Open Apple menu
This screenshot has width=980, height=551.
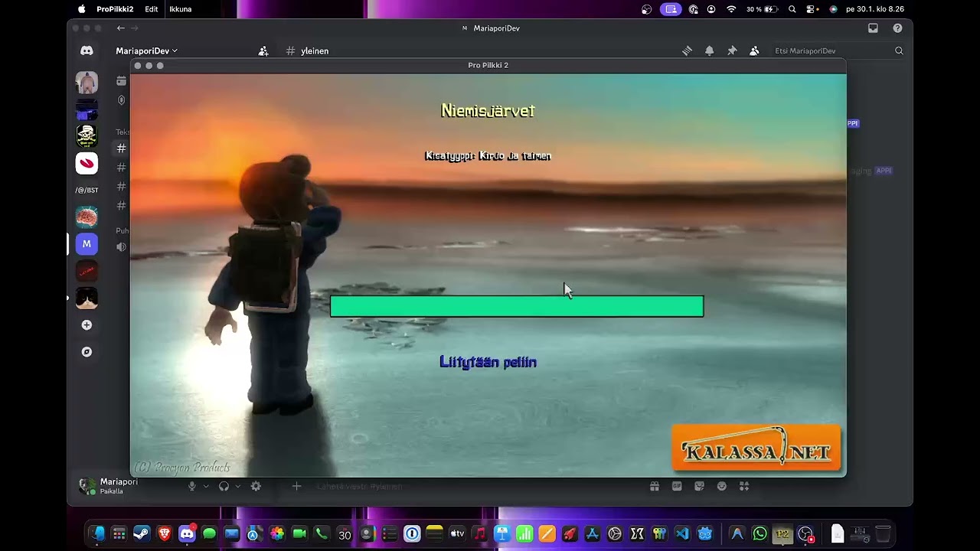coord(82,9)
